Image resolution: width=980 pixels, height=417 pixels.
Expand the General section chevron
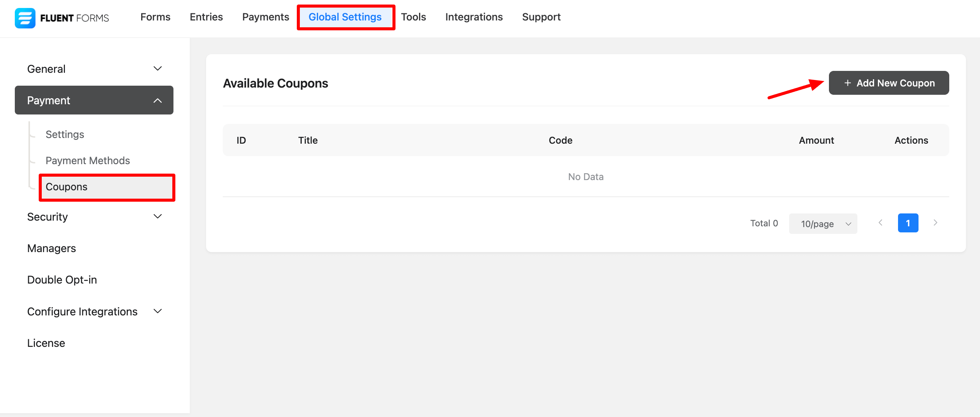coord(158,69)
